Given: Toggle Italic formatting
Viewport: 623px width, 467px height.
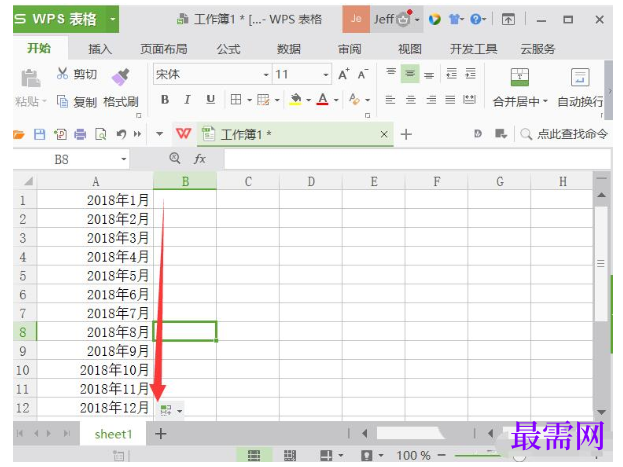Looking at the screenshot, I should coord(187,99).
